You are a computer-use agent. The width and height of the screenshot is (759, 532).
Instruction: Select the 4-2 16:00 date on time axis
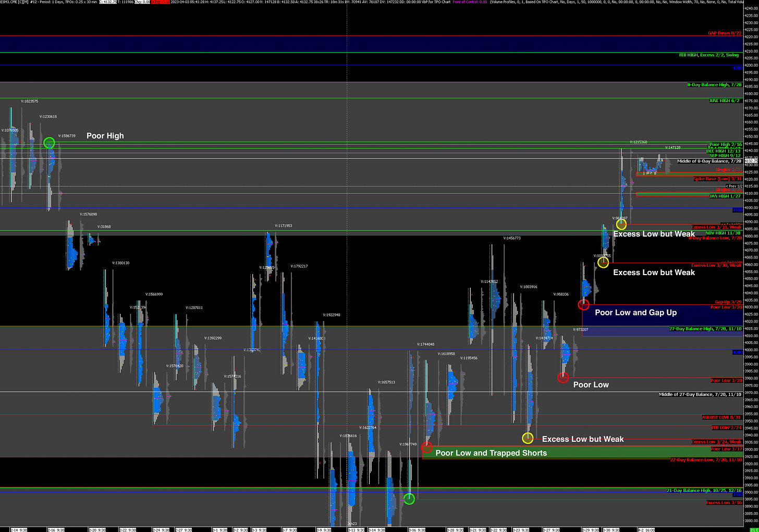click(646, 529)
